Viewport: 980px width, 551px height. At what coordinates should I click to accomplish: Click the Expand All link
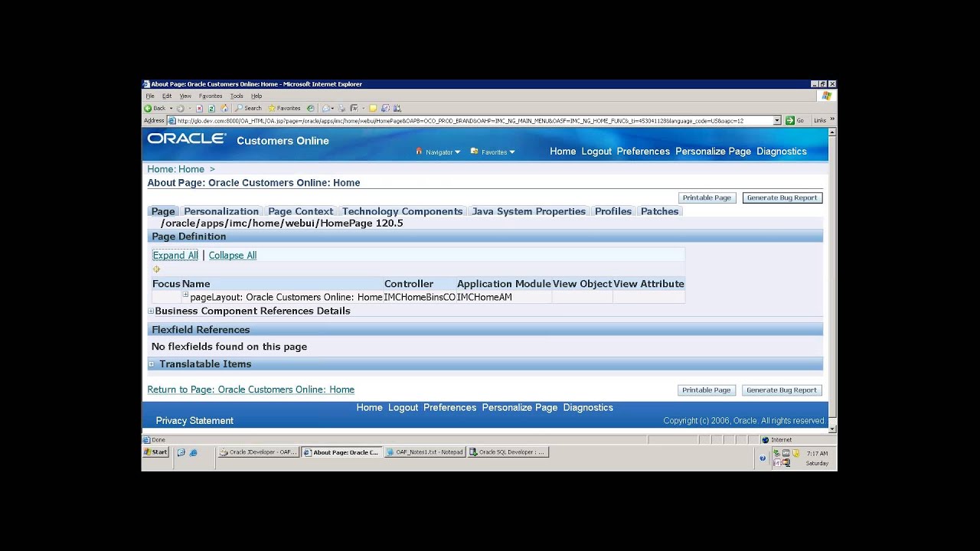coord(175,256)
